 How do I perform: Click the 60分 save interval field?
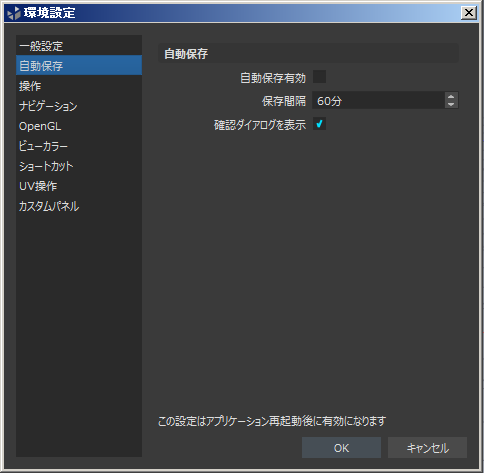(x=378, y=100)
